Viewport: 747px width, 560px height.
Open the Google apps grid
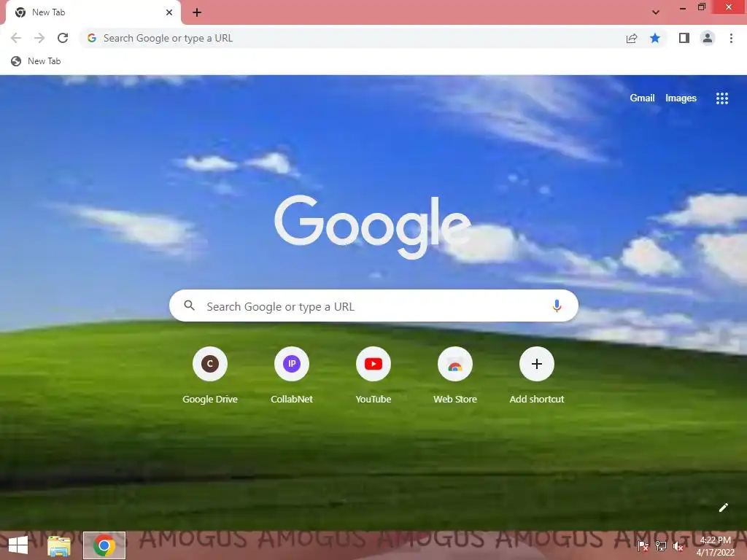[x=721, y=98]
